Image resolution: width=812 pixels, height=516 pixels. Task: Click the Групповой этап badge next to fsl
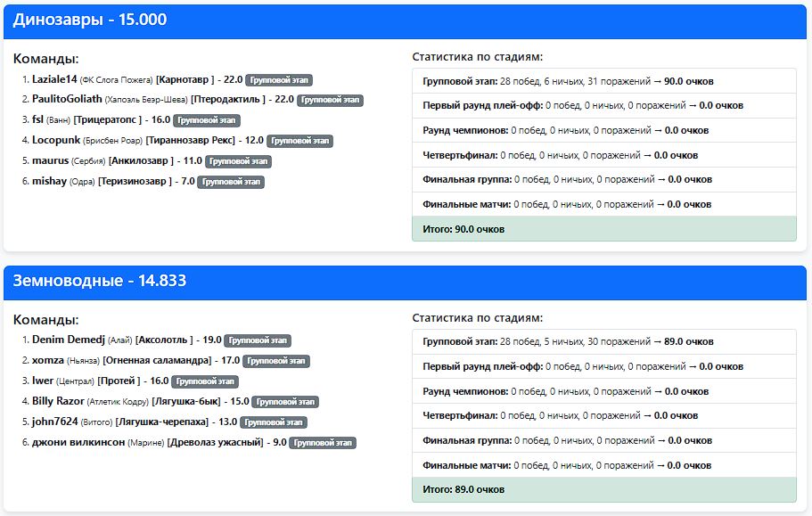[207, 120]
